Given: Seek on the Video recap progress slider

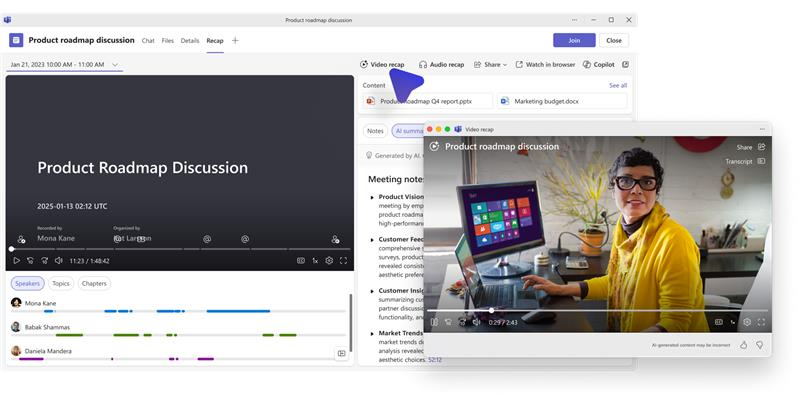Looking at the screenshot, I should 600,310.
